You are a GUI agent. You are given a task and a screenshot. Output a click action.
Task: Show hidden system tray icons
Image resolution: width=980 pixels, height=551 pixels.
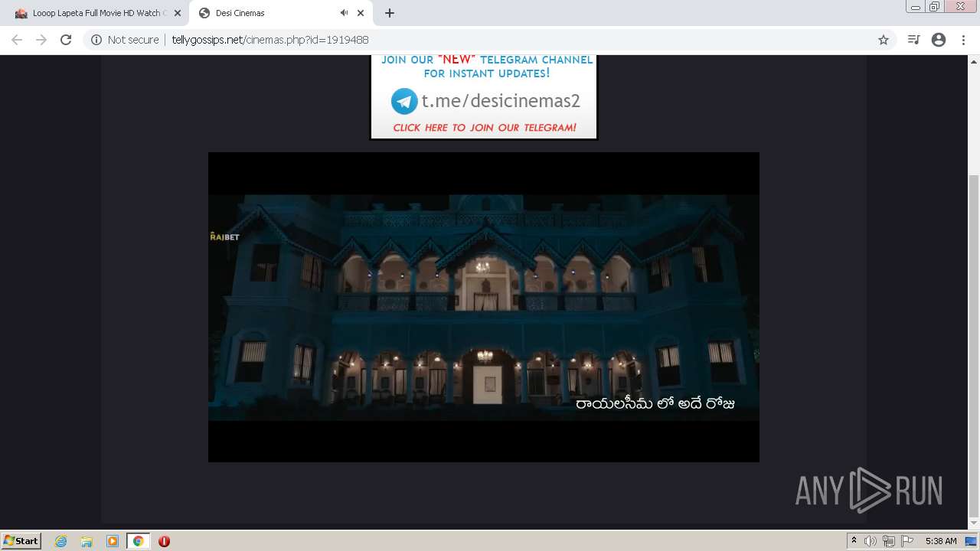[x=854, y=541]
